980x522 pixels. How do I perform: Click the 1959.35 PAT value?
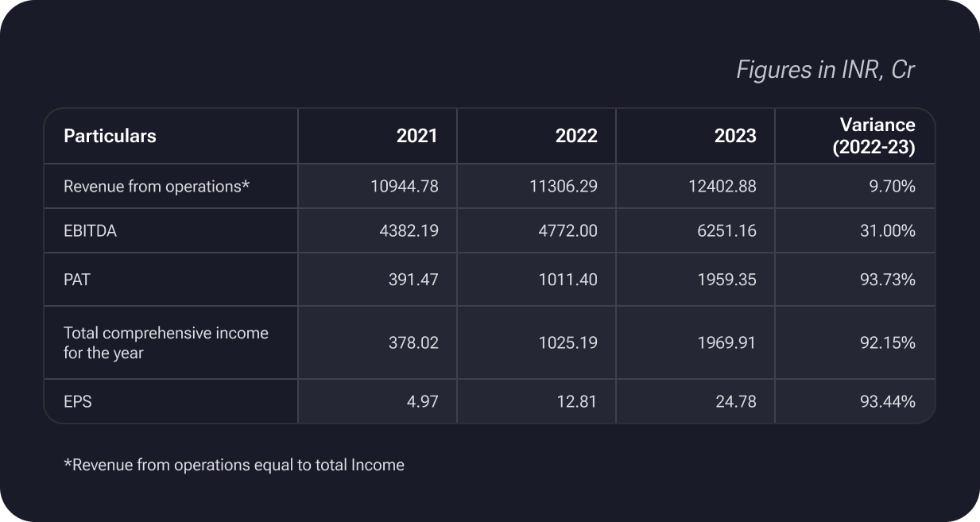click(x=726, y=280)
